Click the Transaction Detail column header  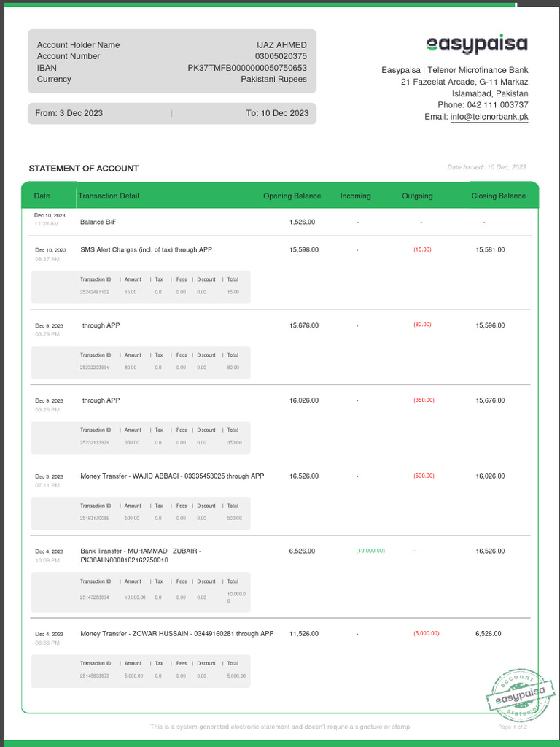[109, 196]
